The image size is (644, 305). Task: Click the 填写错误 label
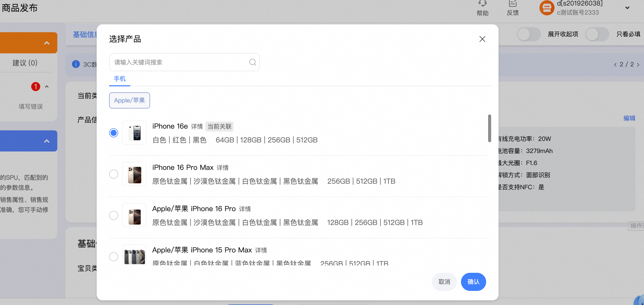[x=31, y=106]
